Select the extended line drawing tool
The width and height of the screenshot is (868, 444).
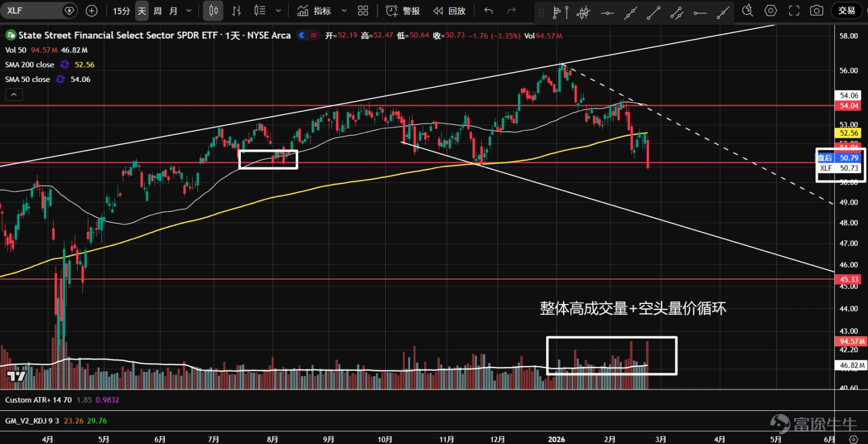point(630,12)
